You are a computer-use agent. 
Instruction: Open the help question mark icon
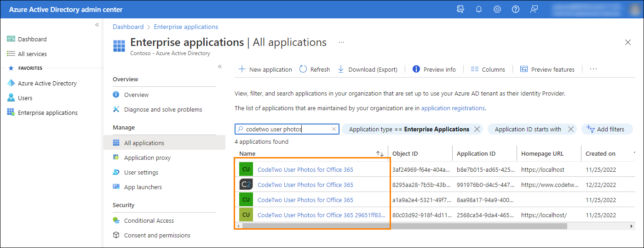click(516, 9)
